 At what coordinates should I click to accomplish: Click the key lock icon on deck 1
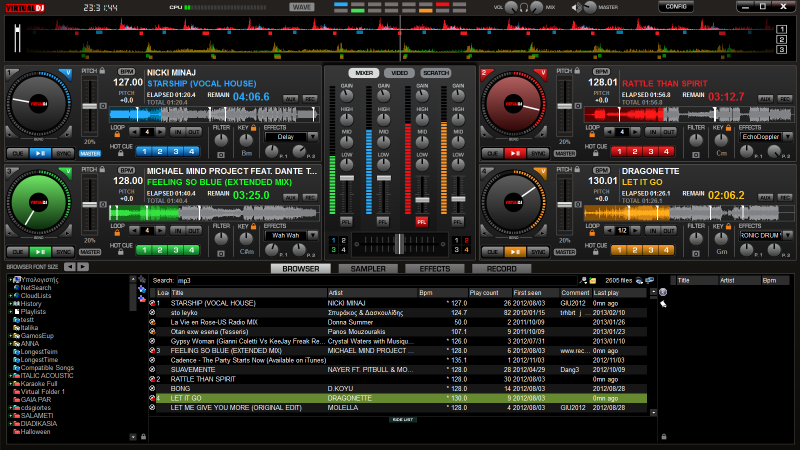point(254,128)
